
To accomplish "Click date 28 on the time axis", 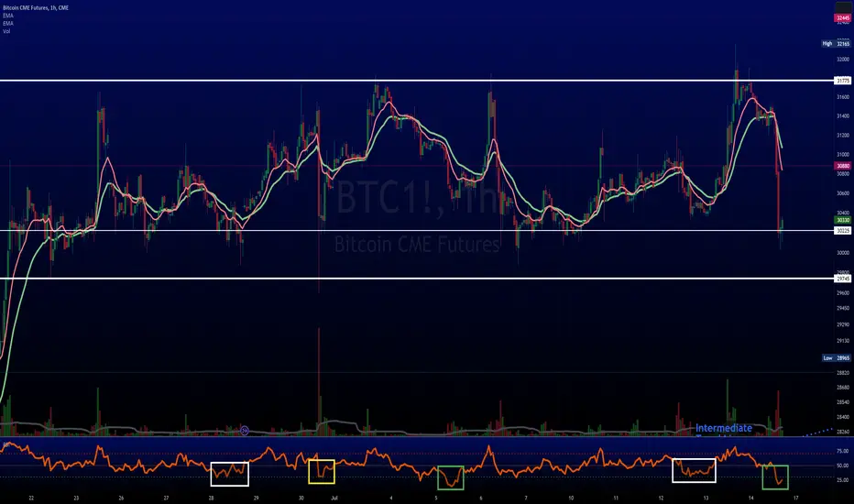I will pyautogui.click(x=211, y=498).
